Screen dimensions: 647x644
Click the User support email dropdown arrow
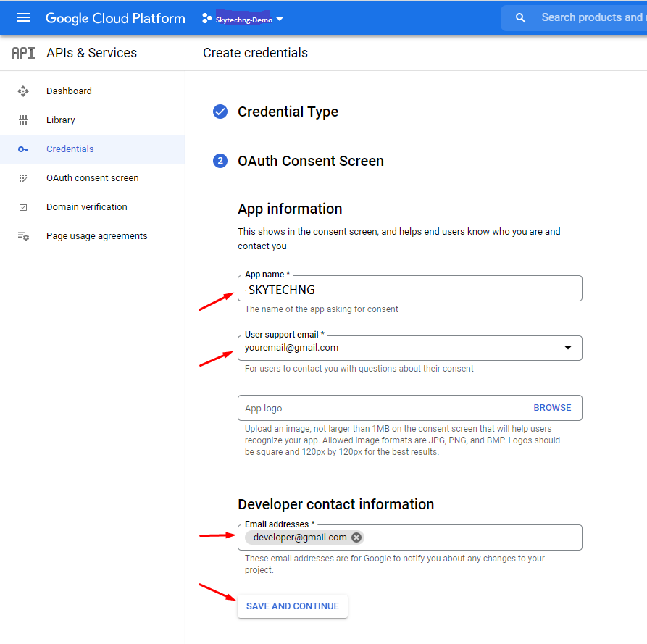click(x=568, y=348)
